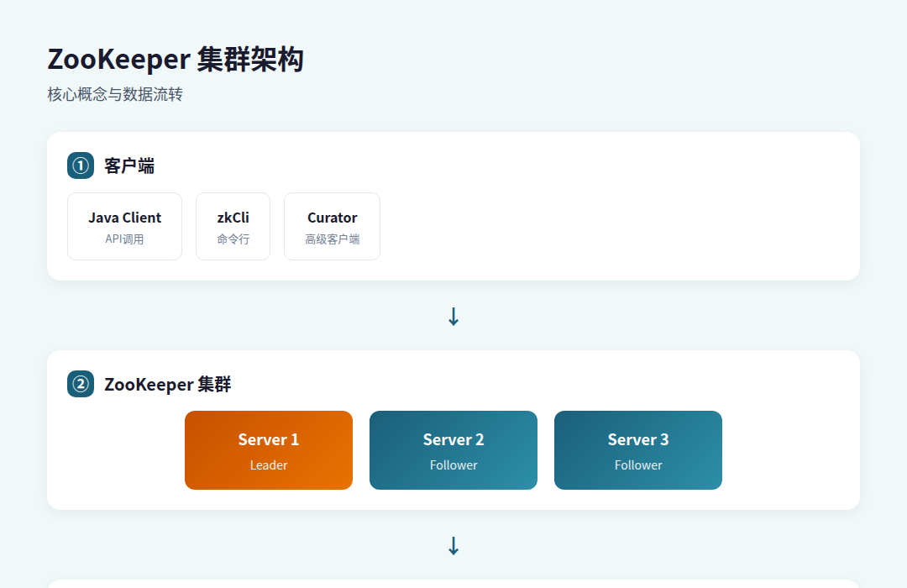This screenshot has height=588, width=907.
Task: Click the API调用 caption text
Action: pos(124,239)
